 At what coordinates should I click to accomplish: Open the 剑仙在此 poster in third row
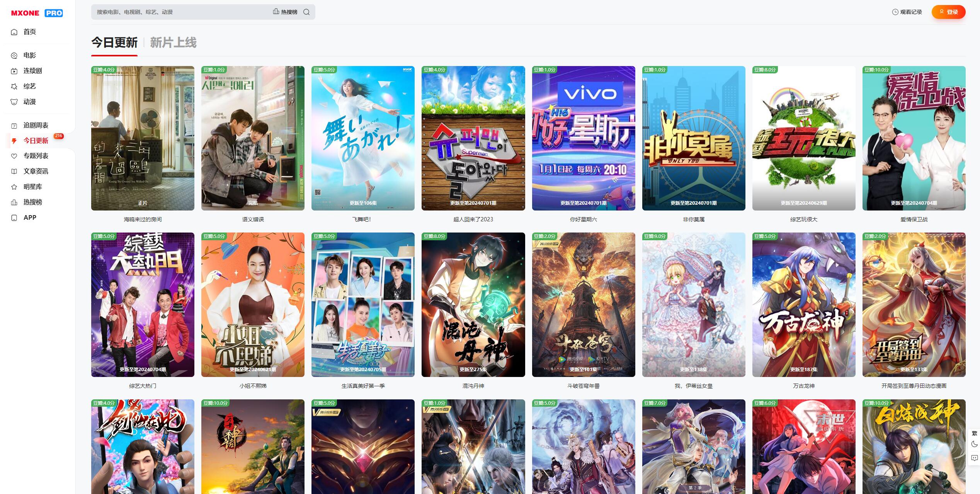click(143, 446)
